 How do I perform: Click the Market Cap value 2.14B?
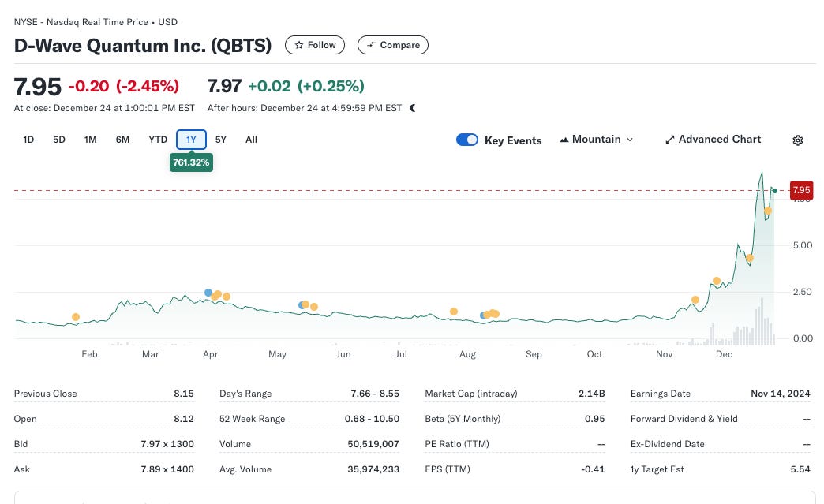pyautogui.click(x=592, y=394)
